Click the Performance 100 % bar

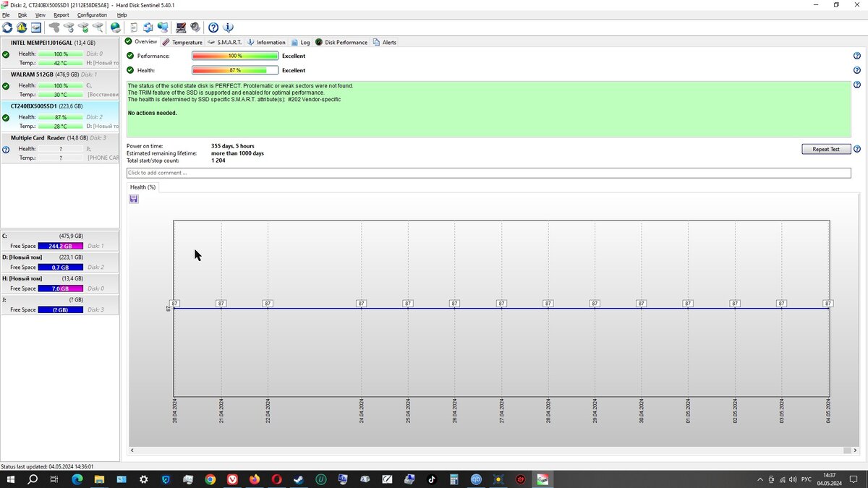[x=235, y=56]
